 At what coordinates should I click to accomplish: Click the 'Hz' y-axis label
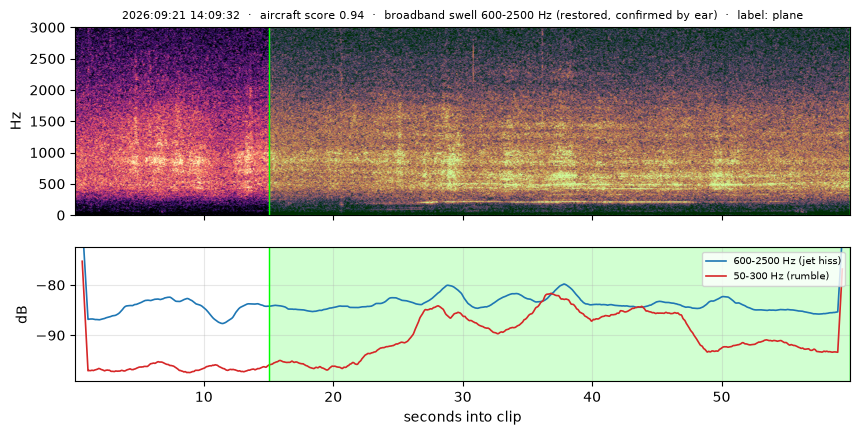(x=16, y=121)
